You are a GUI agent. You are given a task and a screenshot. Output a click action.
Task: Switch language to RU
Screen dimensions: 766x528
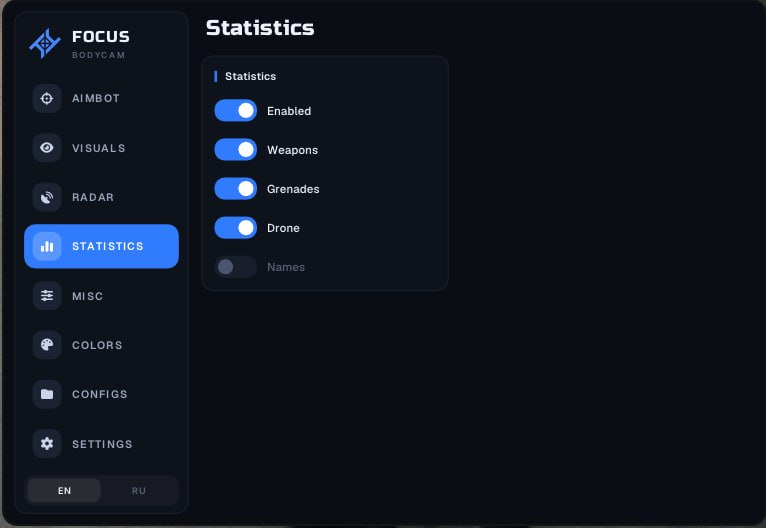click(x=139, y=490)
